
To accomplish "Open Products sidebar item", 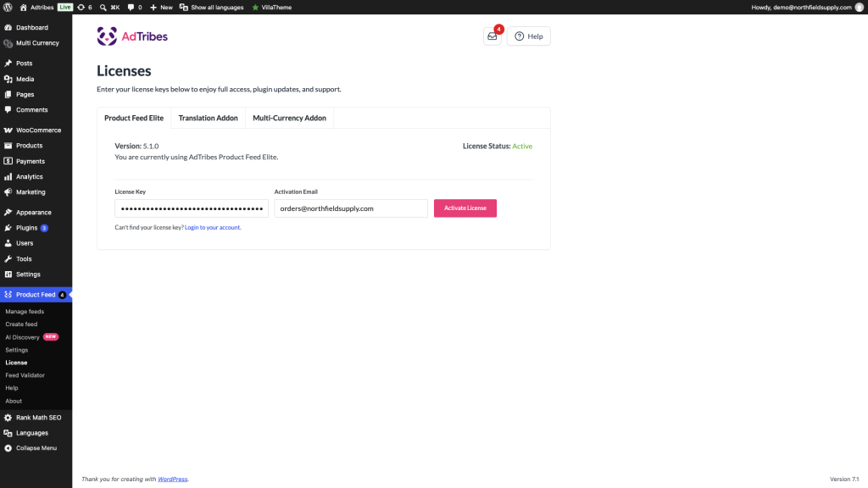I will tap(36, 146).
